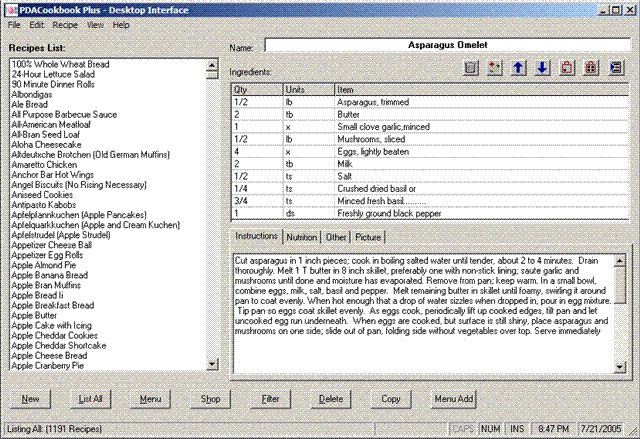
Task: Click the instructions scrollbar thumb
Action: [x=620, y=285]
